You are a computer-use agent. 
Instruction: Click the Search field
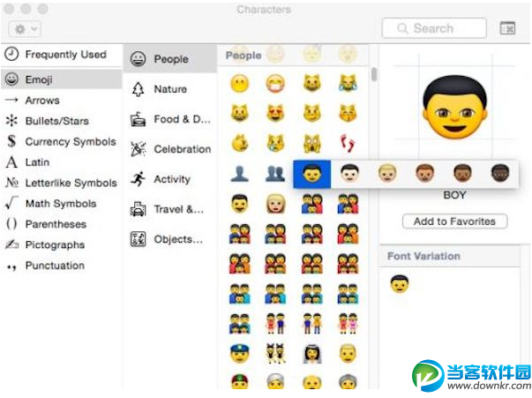tap(434, 28)
